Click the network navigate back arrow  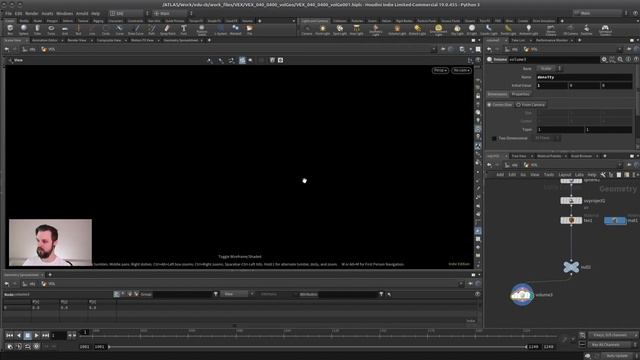click(489, 165)
